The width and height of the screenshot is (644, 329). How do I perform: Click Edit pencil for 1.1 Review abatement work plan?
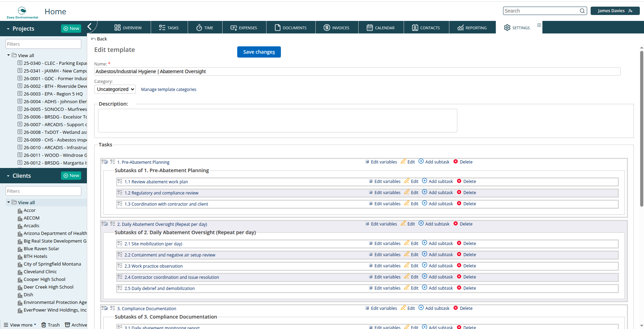tap(411, 181)
